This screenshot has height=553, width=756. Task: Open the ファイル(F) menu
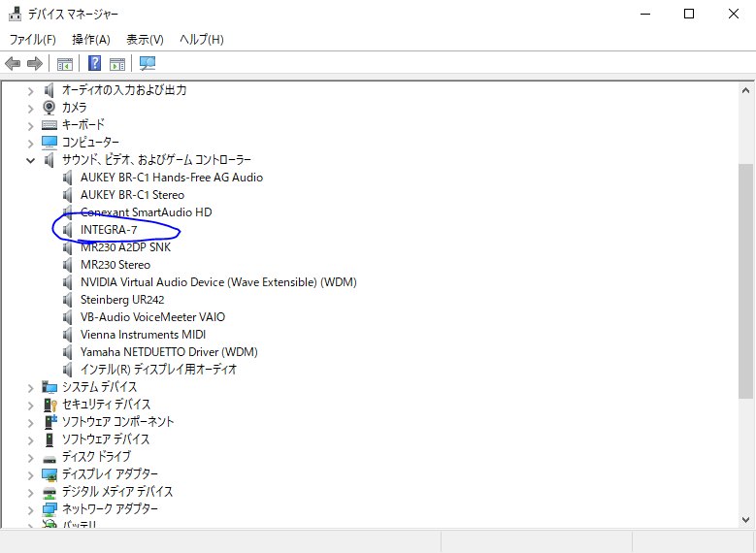coord(33,40)
